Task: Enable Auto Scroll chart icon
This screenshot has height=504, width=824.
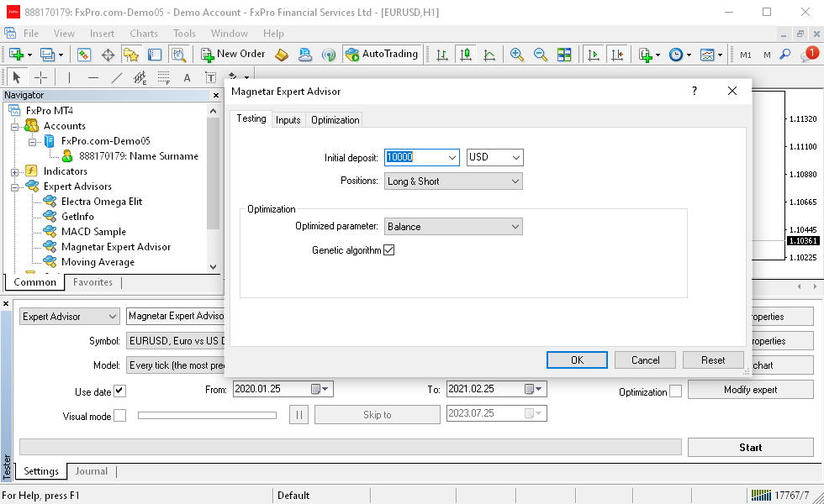Action: click(x=594, y=55)
